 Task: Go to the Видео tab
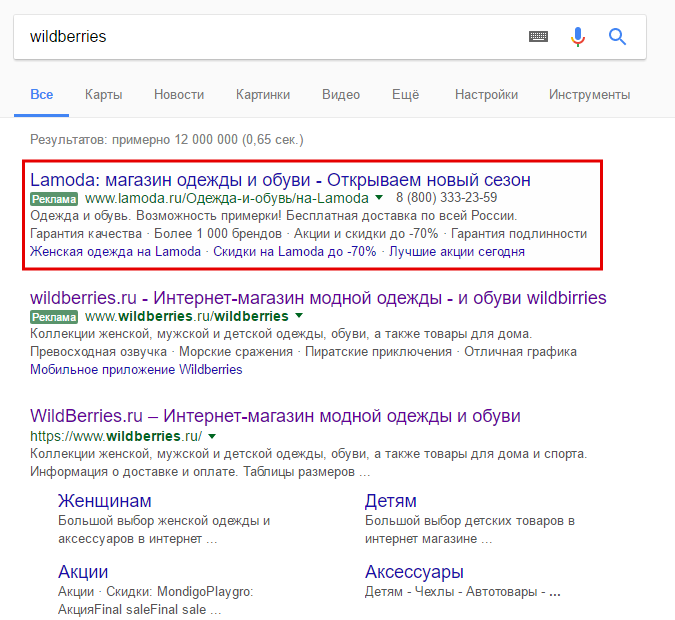341,95
